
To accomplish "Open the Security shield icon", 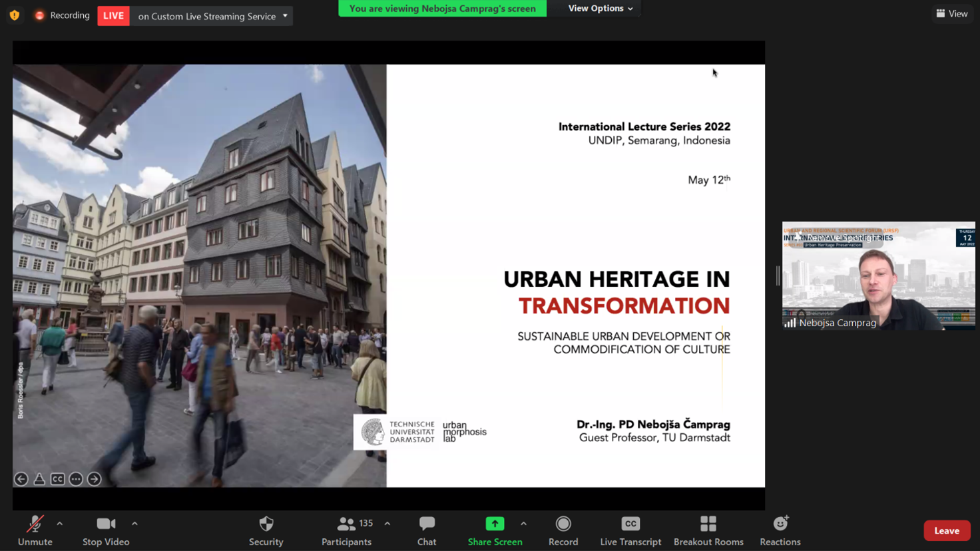I will tap(266, 524).
